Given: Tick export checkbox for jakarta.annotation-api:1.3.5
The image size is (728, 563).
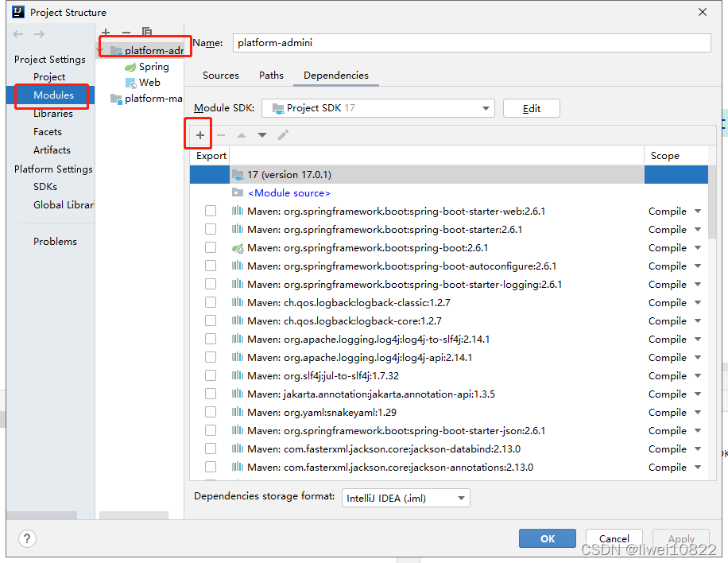Looking at the screenshot, I should tap(211, 394).
